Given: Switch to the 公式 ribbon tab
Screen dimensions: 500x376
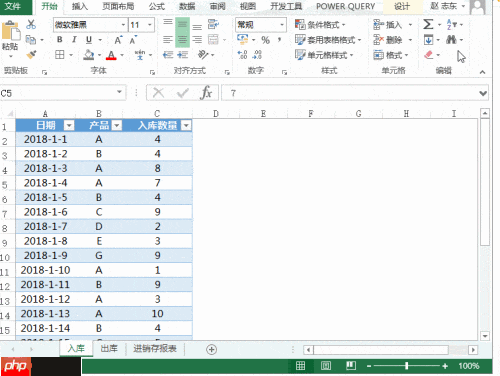Looking at the screenshot, I should tap(157, 6).
